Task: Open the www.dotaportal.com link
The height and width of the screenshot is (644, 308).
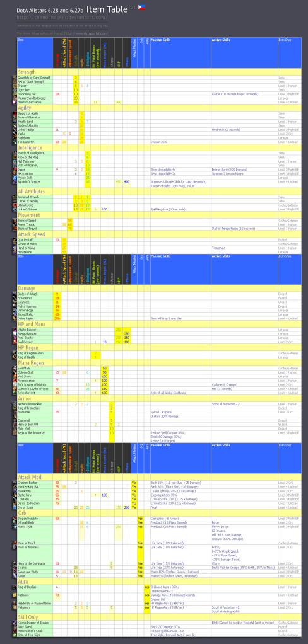Action: pos(86,33)
